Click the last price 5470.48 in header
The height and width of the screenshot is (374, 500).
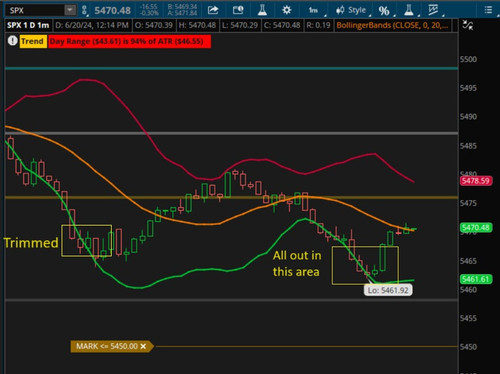click(112, 11)
